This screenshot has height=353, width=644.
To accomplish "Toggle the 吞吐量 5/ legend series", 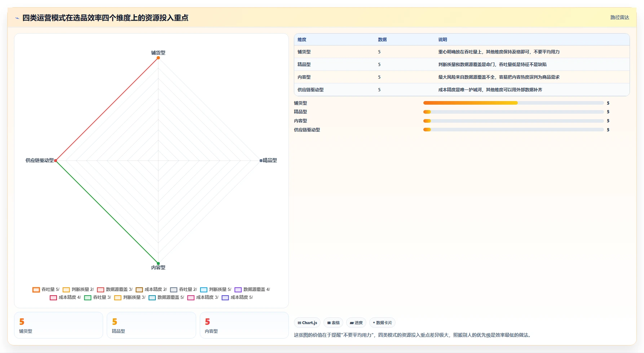I will (46, 289).
